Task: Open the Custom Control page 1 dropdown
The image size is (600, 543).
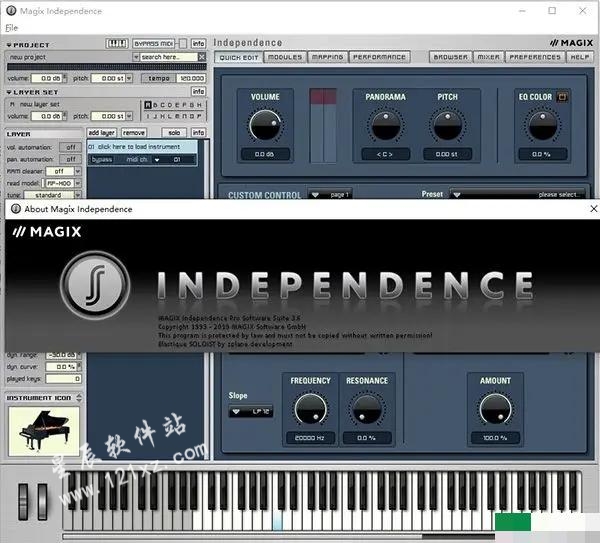Action: [330, 194]
